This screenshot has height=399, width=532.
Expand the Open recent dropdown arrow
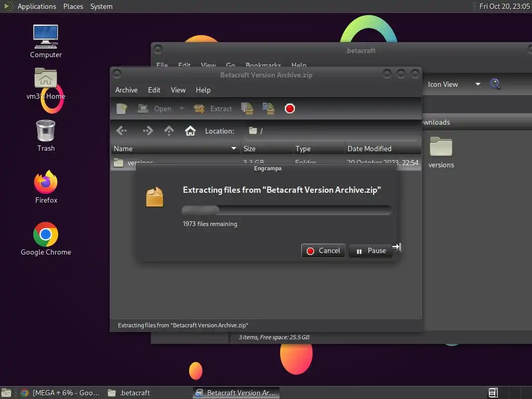[182, 109]
